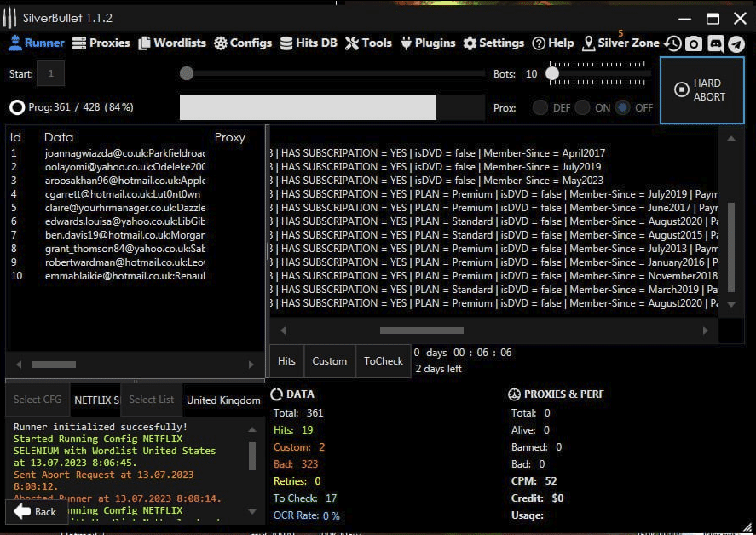Viewport: 756px width, 535px height.
Task: Click the Telegram paper plane icon
Action: click(736, 44)
